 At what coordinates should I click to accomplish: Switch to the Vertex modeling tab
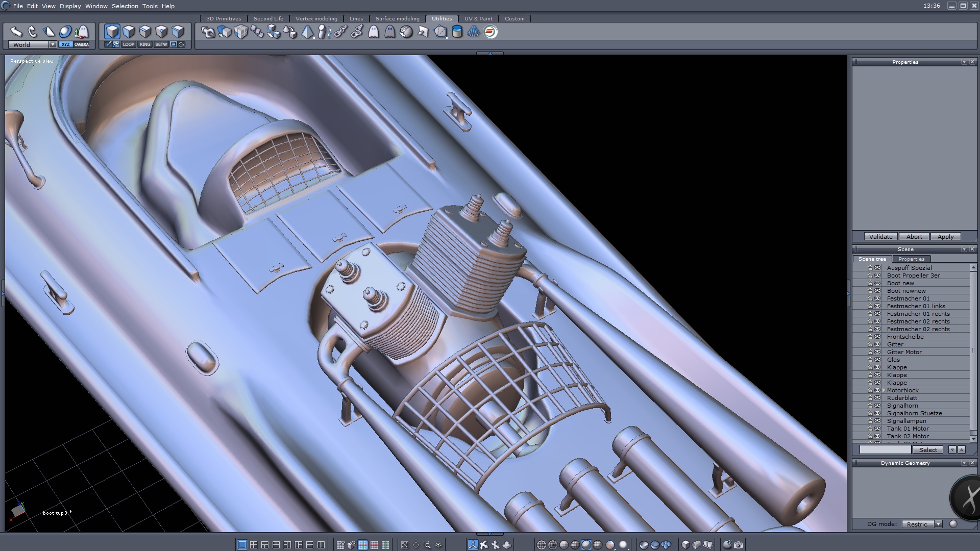(x=316, y=19)
